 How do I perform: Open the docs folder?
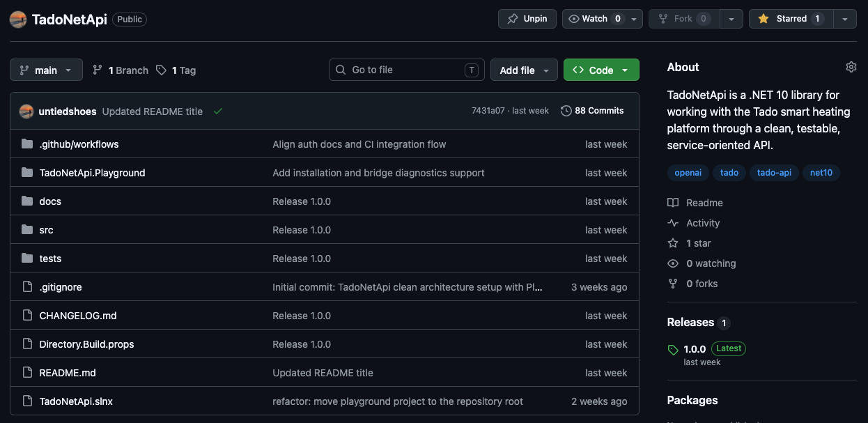(50, 201)
